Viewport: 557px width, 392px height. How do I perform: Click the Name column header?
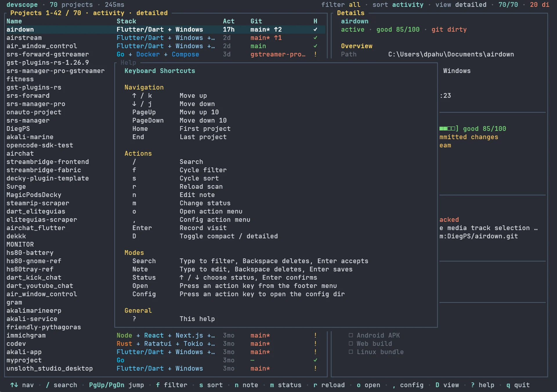[14, 21]
